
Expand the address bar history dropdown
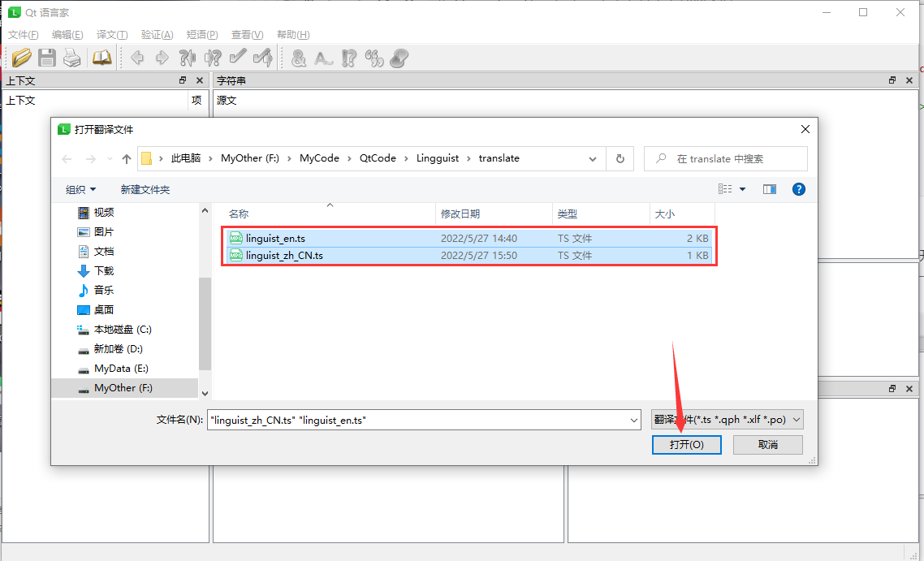[592, 158]
